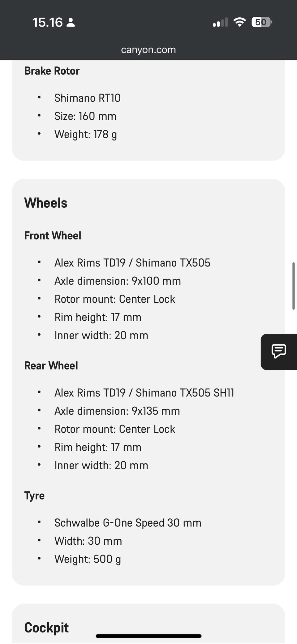
Task: Tap the Wheels section heading
Action: coord(46,203)
